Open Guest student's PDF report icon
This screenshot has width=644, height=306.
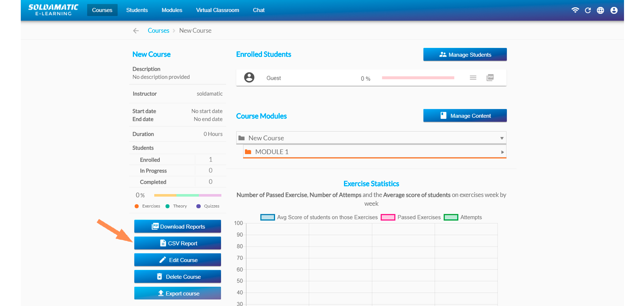click(490, 78)
